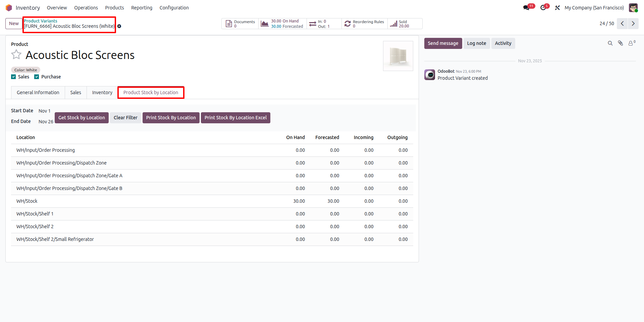Open the Documents stat button

[x=240, y=24]
